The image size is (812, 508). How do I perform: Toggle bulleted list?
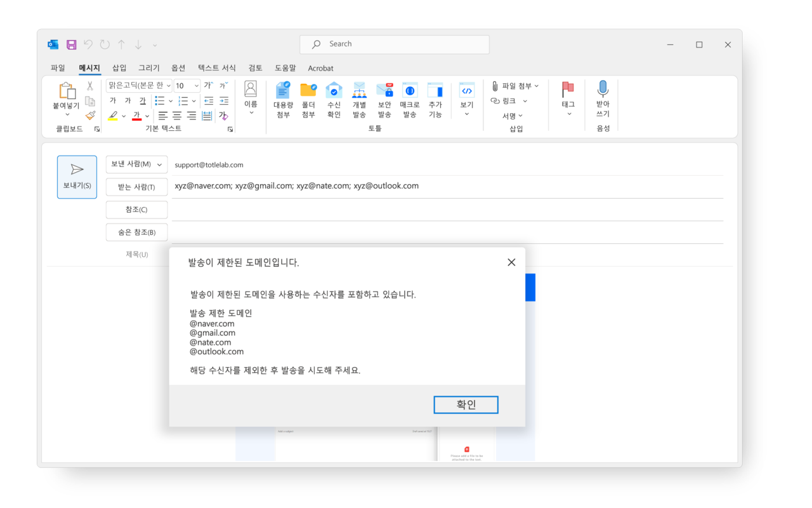160,101
